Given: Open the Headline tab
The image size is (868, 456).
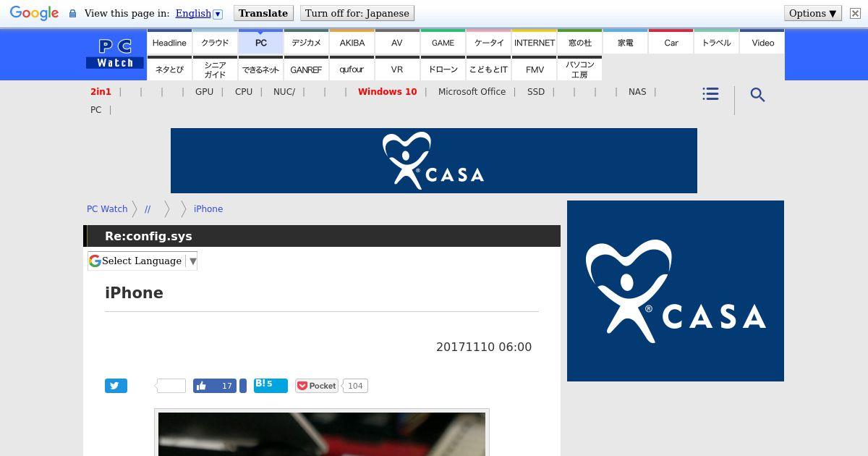Looking at the screenshot, I should pyautogui.click(x=169, y=42).
